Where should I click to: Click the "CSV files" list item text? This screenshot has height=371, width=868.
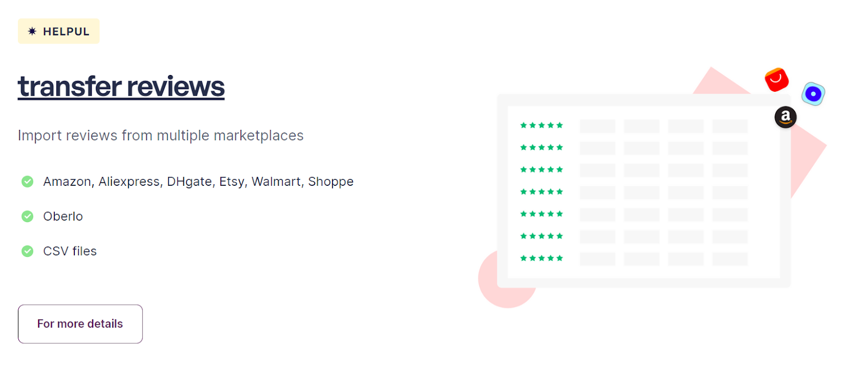[70, 251]
